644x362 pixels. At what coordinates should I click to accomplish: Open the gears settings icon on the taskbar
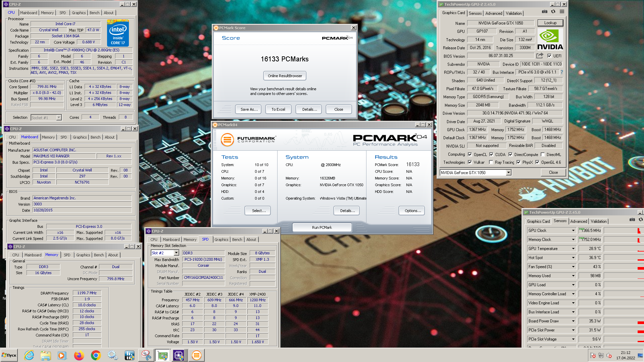click(112, 355)
